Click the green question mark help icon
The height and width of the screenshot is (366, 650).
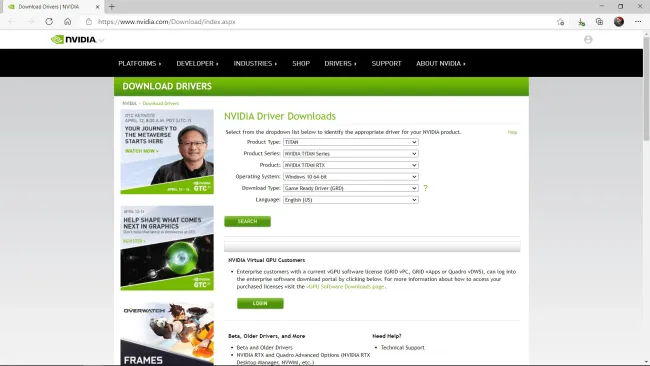click(x=425, y=188)
